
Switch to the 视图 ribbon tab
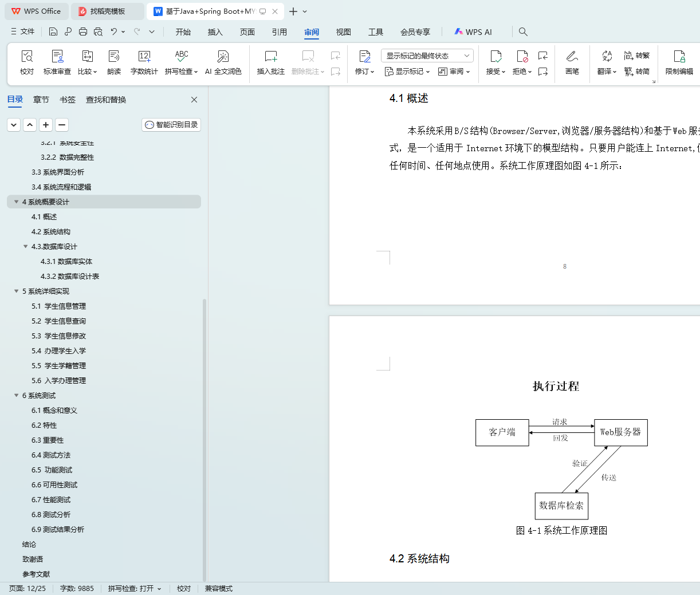(x=344, y=32)
